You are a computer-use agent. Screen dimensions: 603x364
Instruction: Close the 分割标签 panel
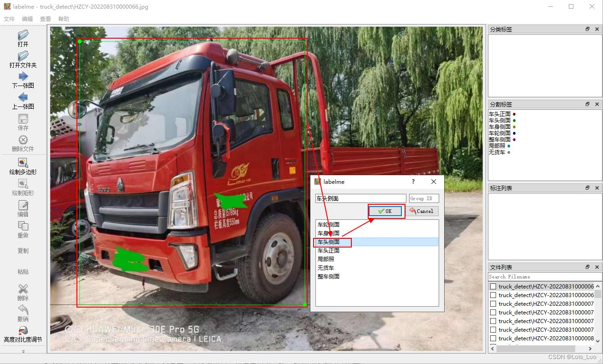[597, 104]
